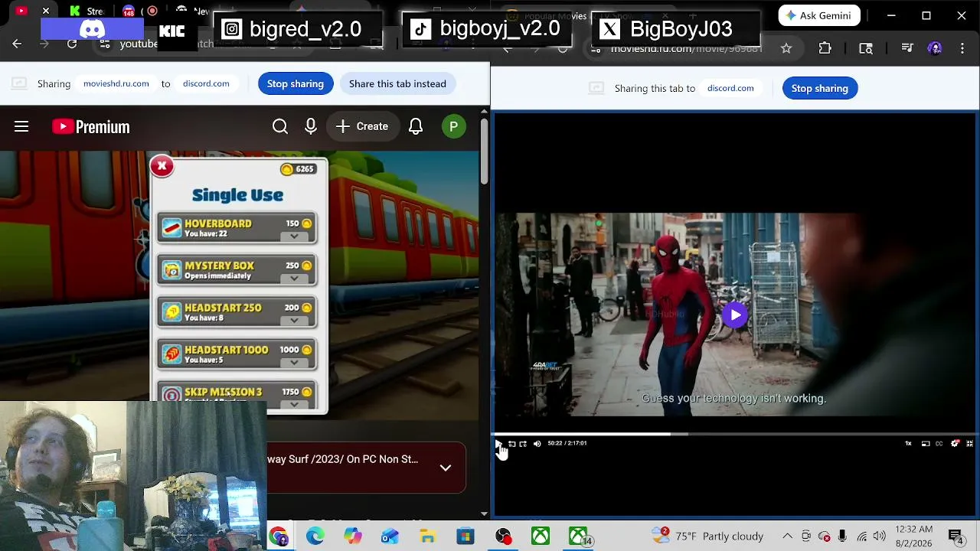Play the movie with the center play button
This screenshot has width=980, height=551.
tap(735, 315)
